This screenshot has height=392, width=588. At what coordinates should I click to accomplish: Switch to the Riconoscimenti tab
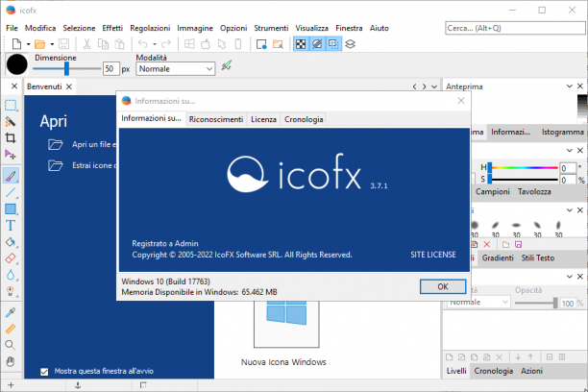click(216, 119)
